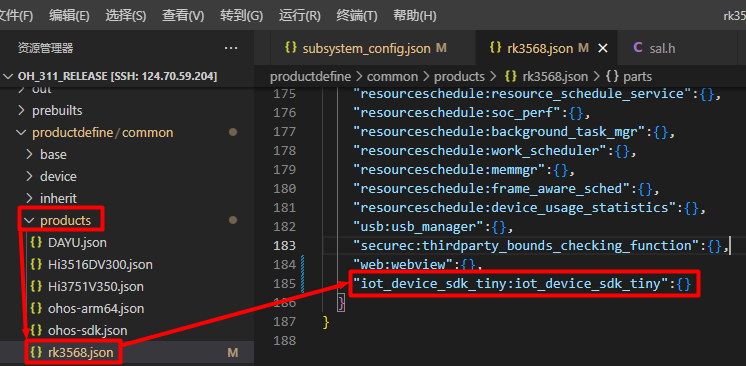Click JSON icon beside explorer rk3568.json
The image size is (746, 366).
click(36, 352)
